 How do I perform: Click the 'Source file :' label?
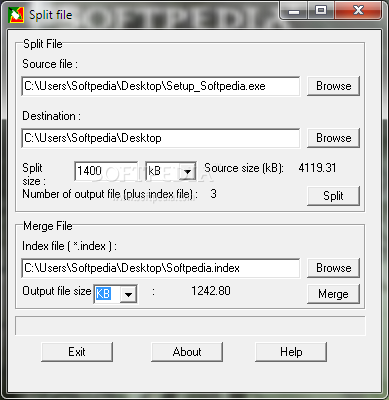[x=50, y=64]
